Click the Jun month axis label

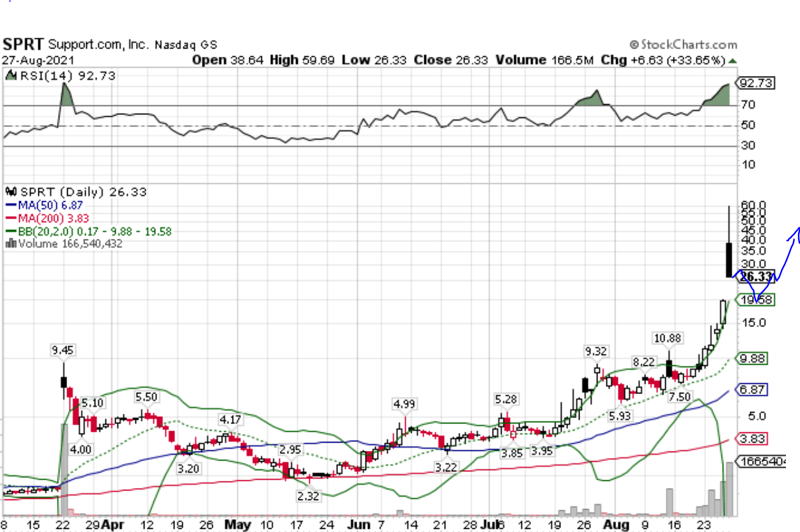(358, 524)
